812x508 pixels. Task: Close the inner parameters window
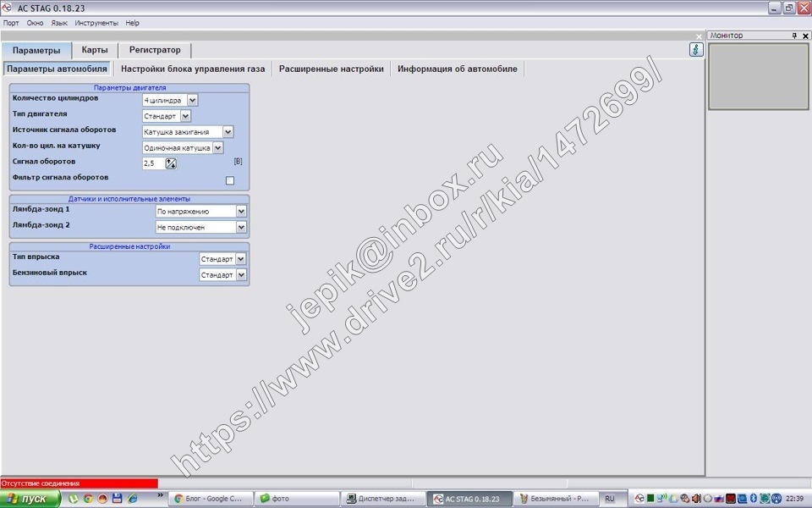coord(699,36)
